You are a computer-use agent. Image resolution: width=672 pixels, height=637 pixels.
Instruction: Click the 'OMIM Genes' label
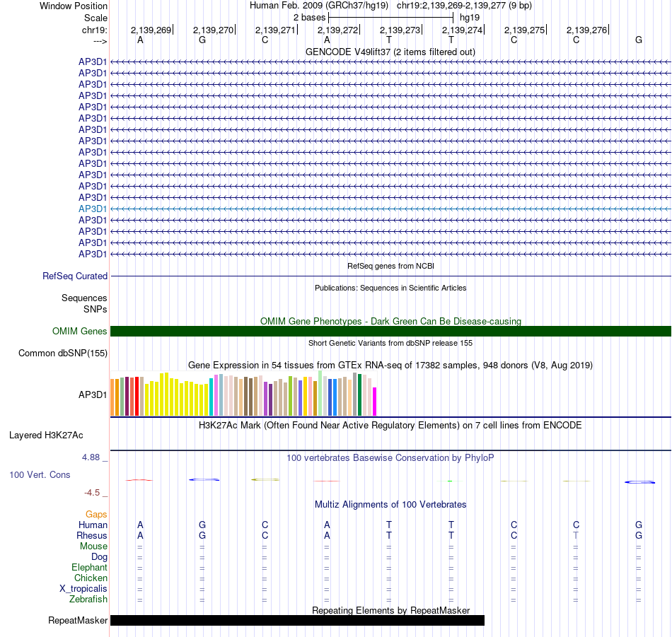[79, 331]
